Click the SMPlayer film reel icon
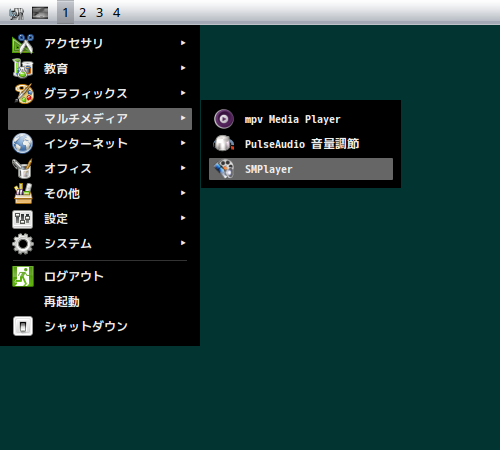This screenshot has height=450, width=500. (224, 169)
